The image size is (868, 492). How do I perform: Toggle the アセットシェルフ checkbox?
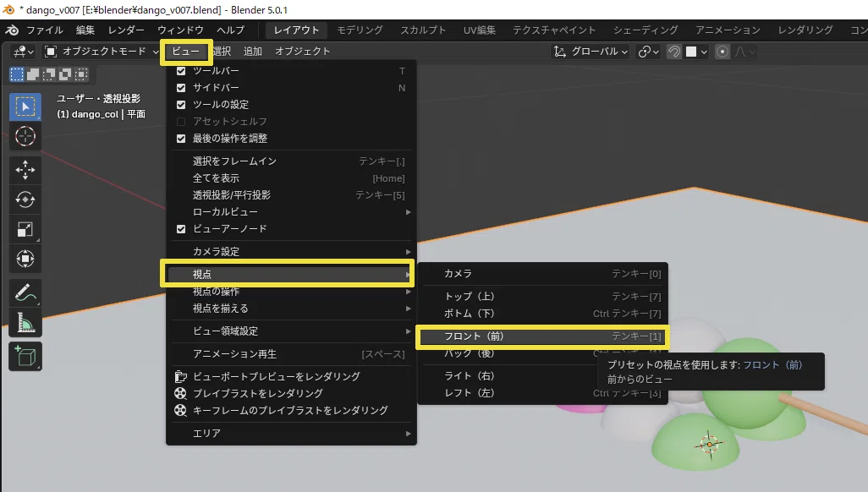(x=181, y=121)
